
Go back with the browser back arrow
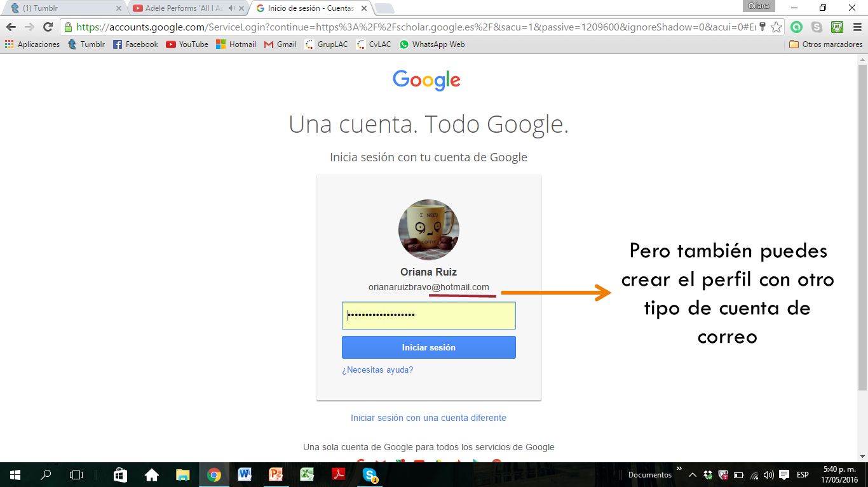coord(11,27)
